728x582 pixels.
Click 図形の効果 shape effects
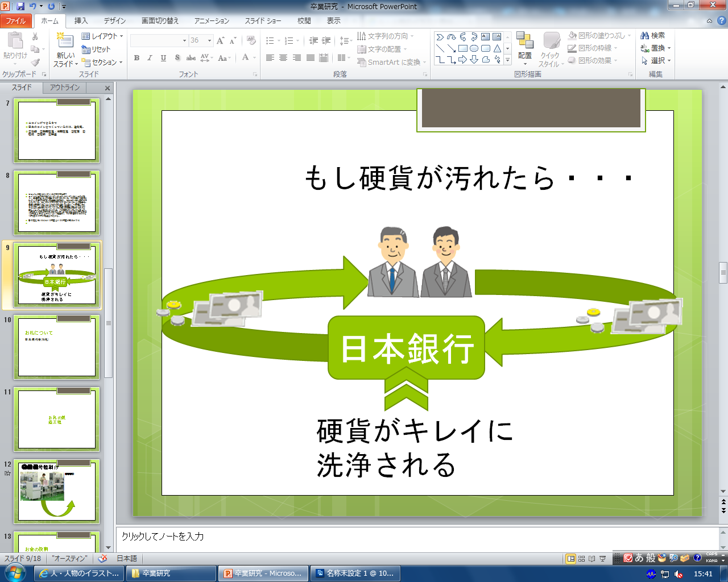pyautogui.click(x=593, y=60)
